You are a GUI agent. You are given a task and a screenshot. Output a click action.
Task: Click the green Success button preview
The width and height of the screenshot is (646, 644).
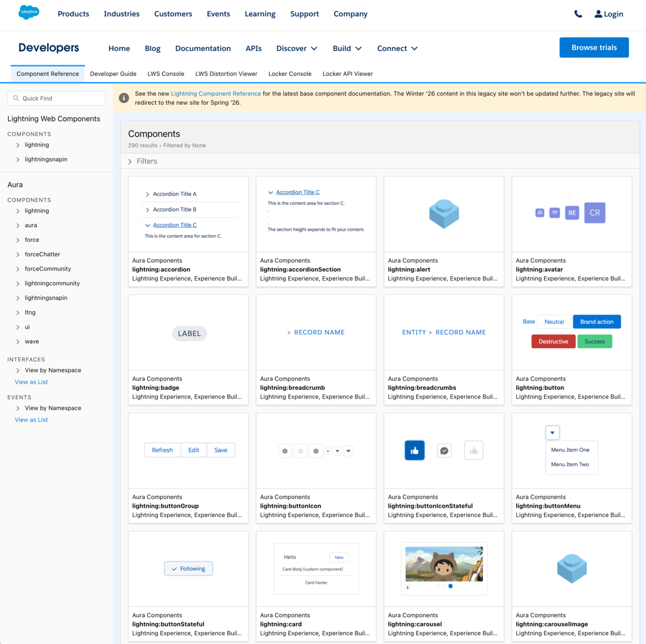coord(595,341)
